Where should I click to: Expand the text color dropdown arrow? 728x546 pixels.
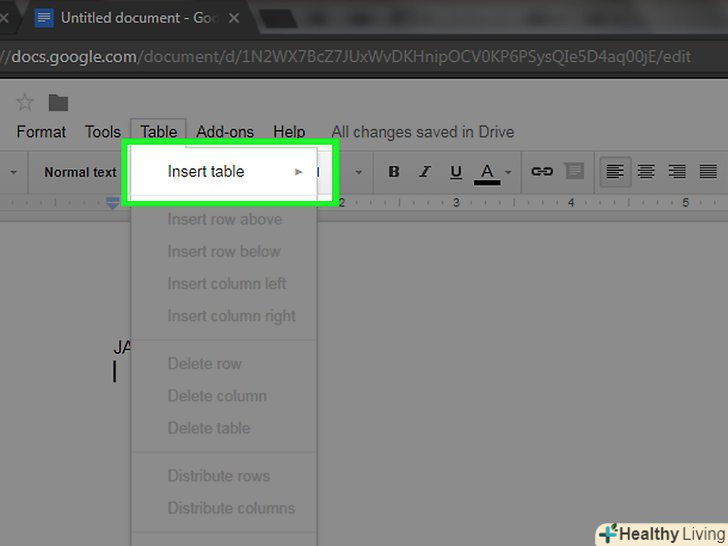click(508, 172)
